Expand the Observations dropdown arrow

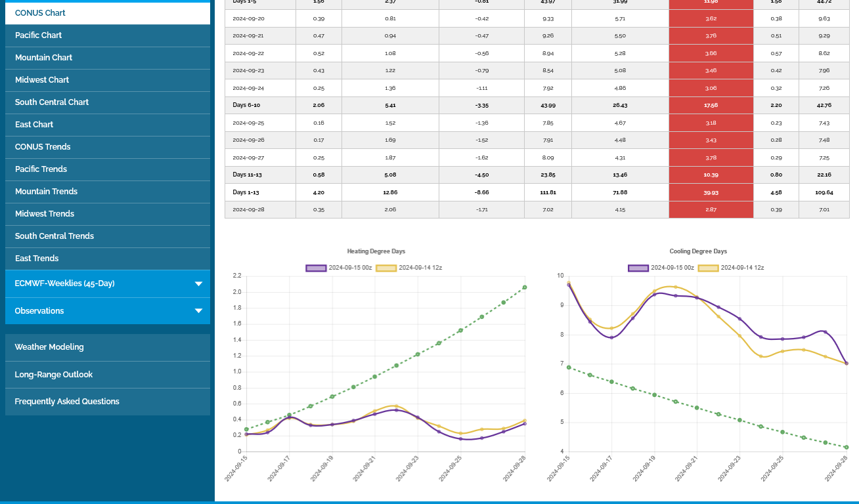point(198,311)
